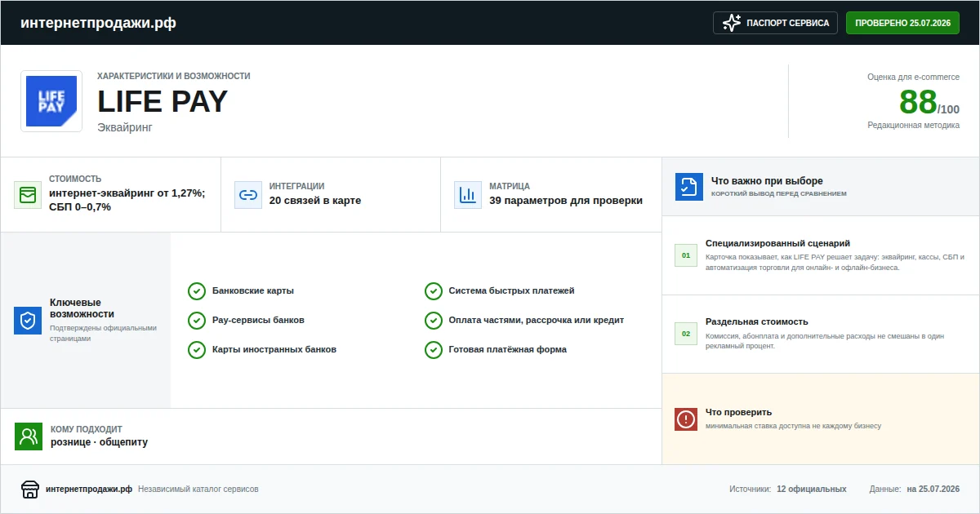Click the red warning icon near Что проверить
The image size is (980, 514).
click(x=686, y=419)
